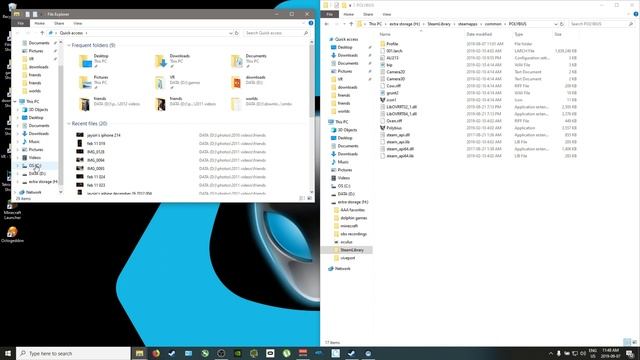This screenshot has width=640, height=360.
Task: Switch Quick access window to large icons view
Action: pos(309,198)
